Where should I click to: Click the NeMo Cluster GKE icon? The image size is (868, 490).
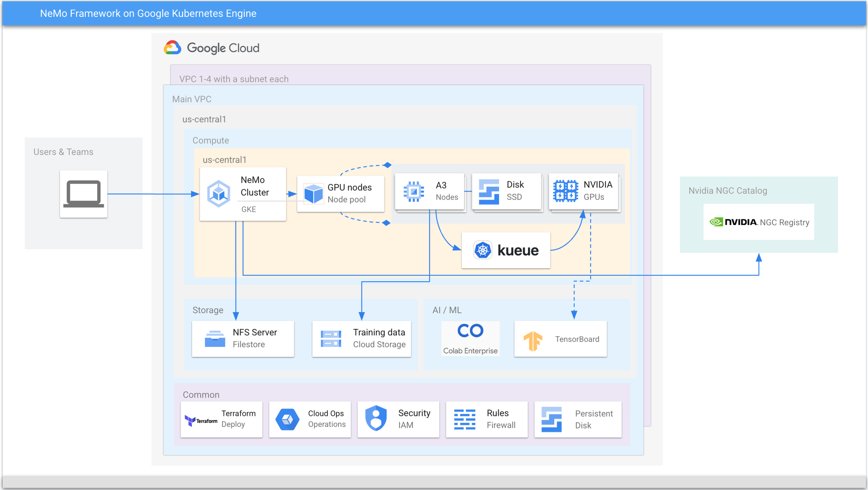click(218, 194)
